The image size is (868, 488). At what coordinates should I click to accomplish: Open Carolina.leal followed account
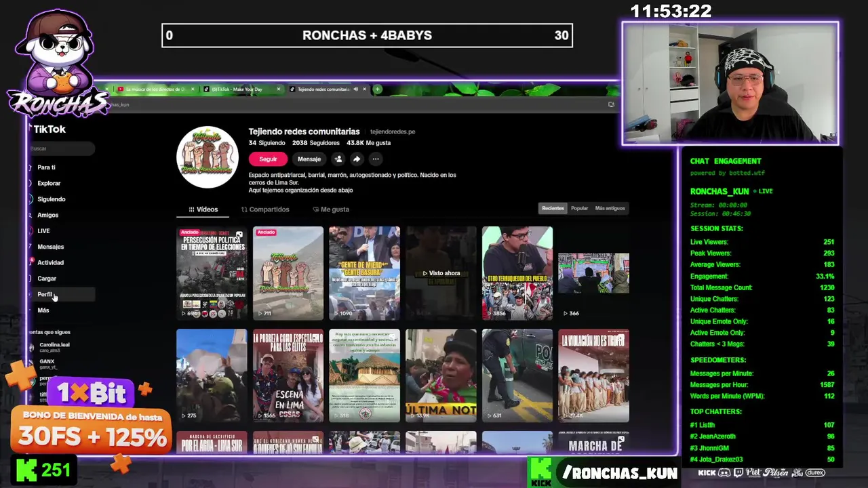[x=54, y=347]
